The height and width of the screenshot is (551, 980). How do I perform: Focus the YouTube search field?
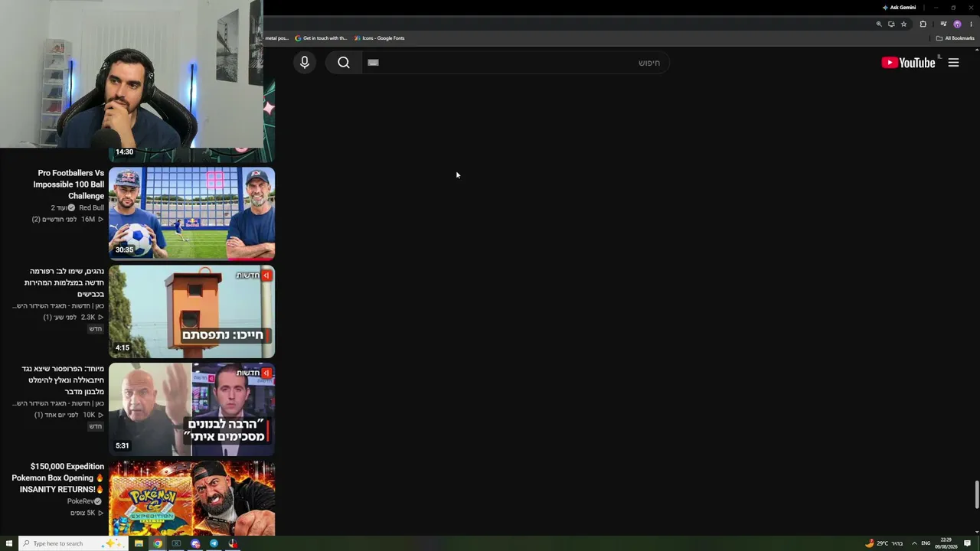515,63
